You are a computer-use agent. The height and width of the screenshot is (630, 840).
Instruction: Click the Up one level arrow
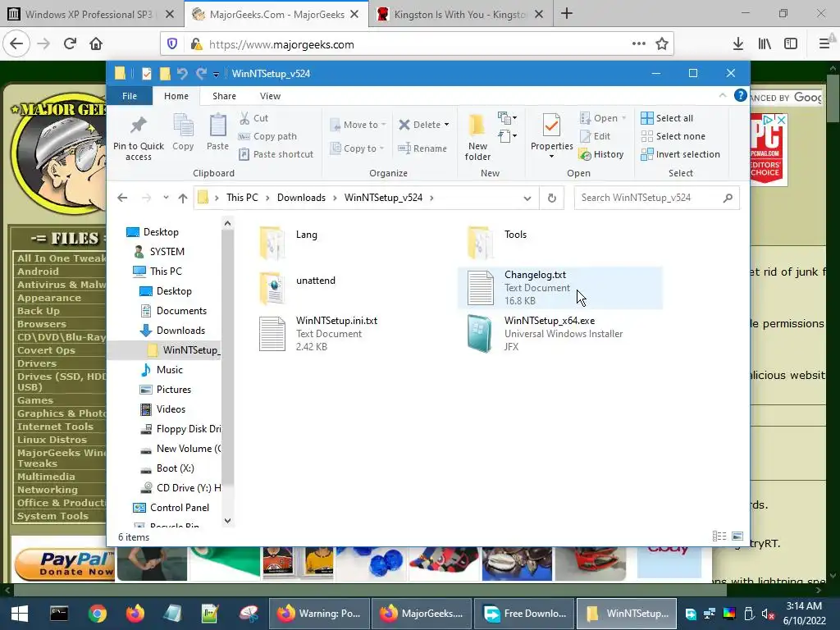183,199
